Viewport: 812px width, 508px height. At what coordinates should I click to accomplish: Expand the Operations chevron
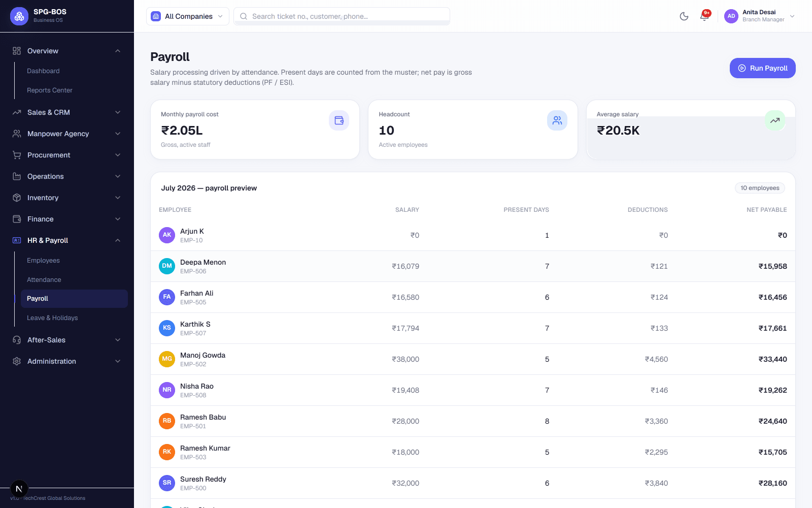[118, 176]
